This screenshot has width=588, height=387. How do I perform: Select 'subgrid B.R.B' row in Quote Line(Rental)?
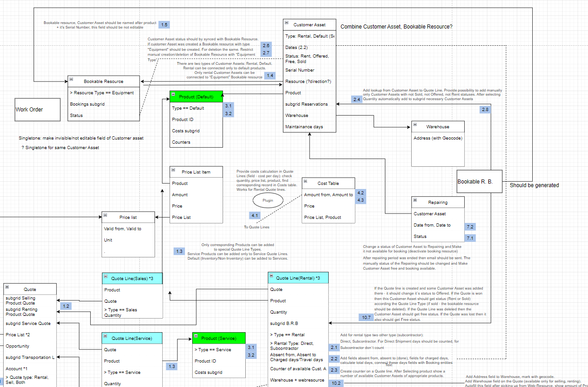click(298, 324)
